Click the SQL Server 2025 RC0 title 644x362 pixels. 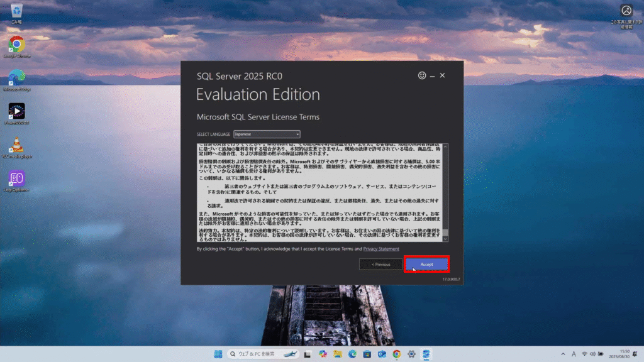[x=240, y=76]
